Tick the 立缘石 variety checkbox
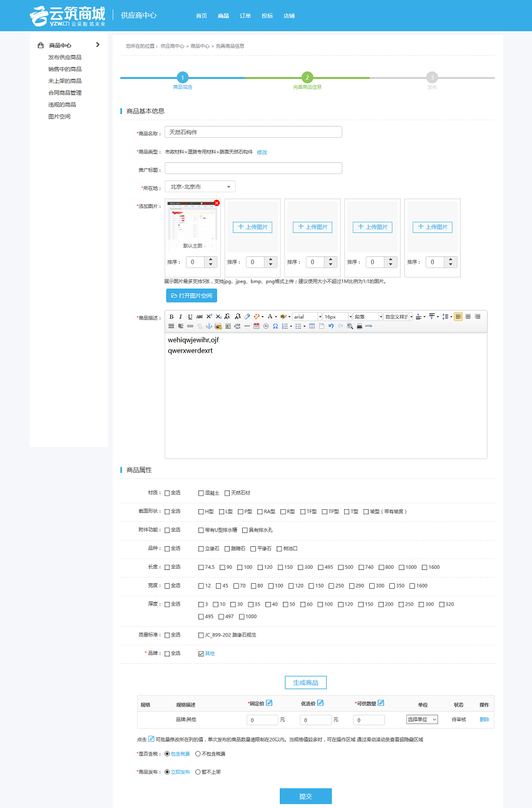Screen dimensions: 532x808 [201, 549]
